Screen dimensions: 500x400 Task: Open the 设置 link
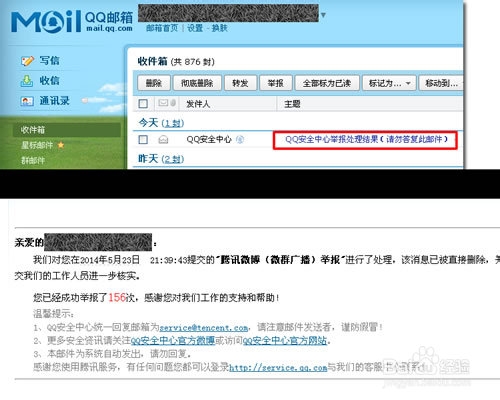[195, 28]
